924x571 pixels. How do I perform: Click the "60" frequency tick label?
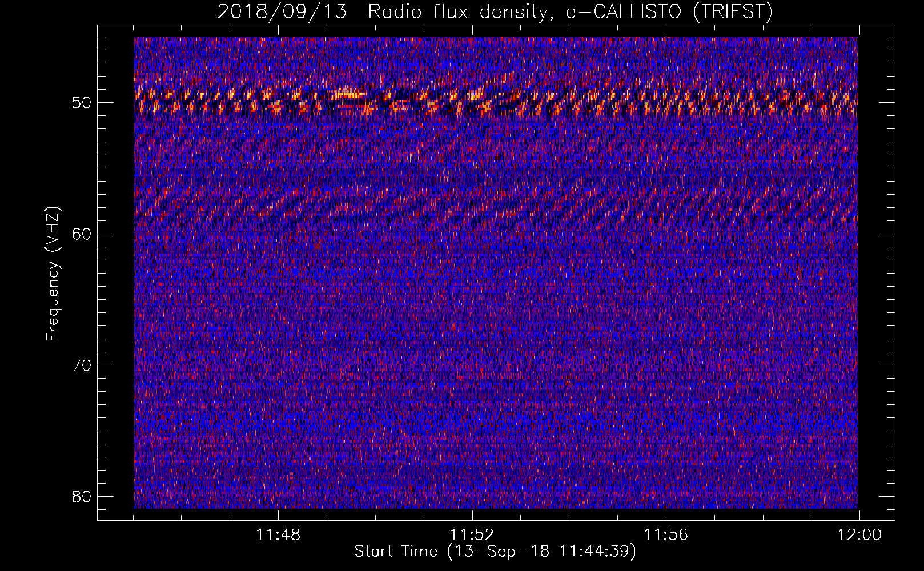pyautogui.click(x=82, y=234)
